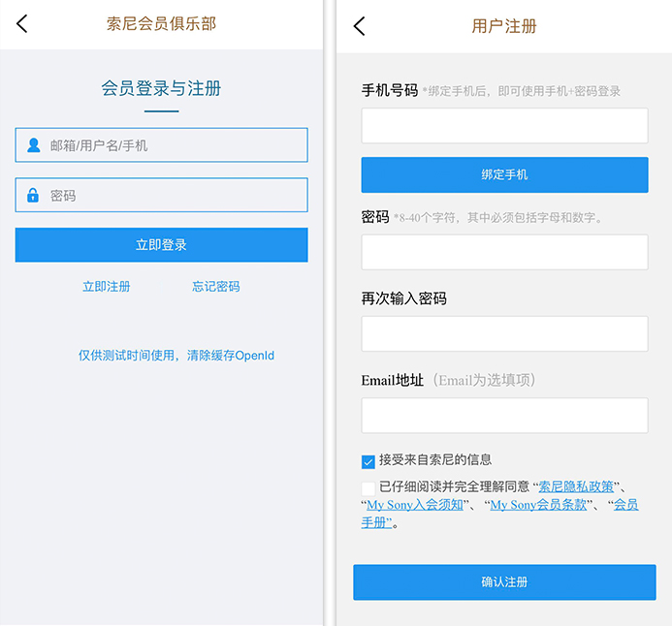The height and width of the screenshot is (626, 672).
Task: Click the 接受来自索尼的信息 label text
Action: 435,460
